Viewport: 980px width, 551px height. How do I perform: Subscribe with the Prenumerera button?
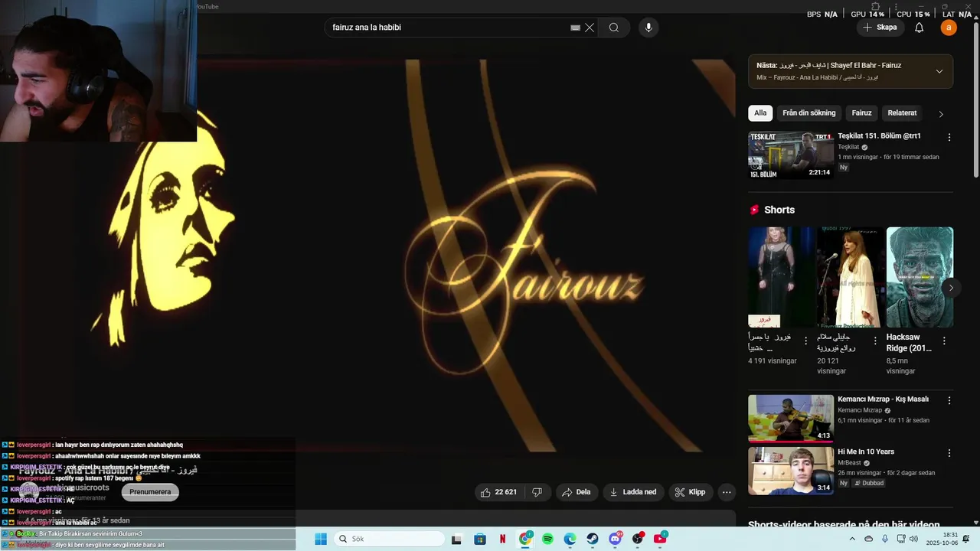coord(150,492)
